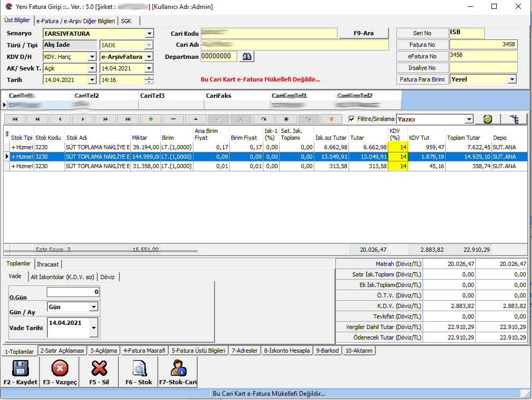Open stock lookup with F6 - Stok
This screenshot has height=400, width=532.
(x=139, y=372)
